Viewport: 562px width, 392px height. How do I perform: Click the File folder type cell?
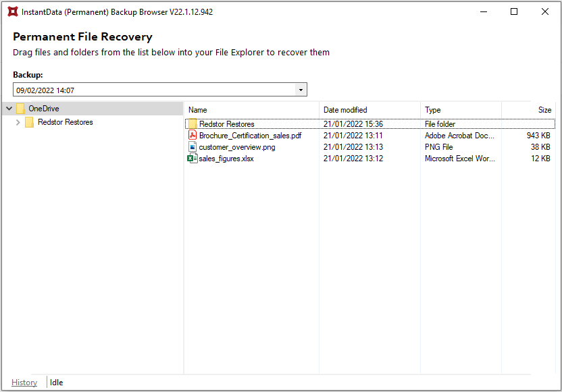point(440,124)
